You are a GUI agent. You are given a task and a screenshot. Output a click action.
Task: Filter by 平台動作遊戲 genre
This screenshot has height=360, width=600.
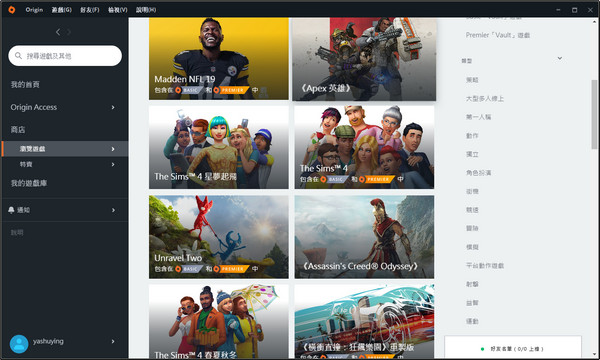(485, 266)
